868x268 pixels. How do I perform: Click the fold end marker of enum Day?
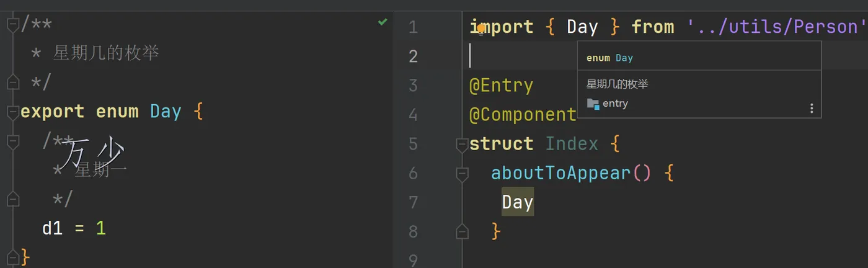(x=12, y=256)
